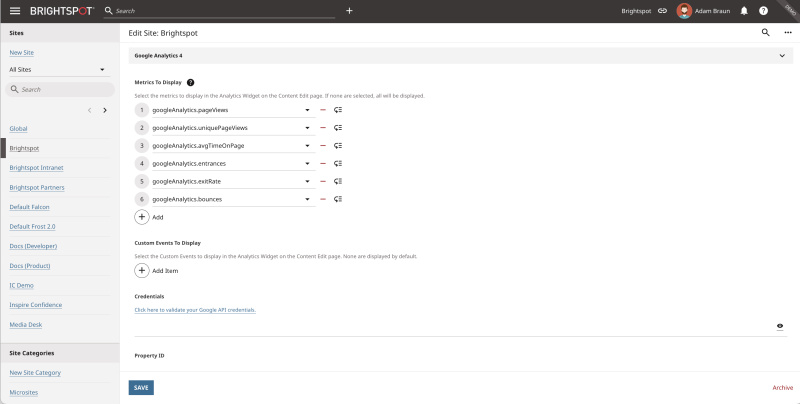Toggle credentials visibility eye icon
Screen dimensions: 800x404
click(780, 326)
